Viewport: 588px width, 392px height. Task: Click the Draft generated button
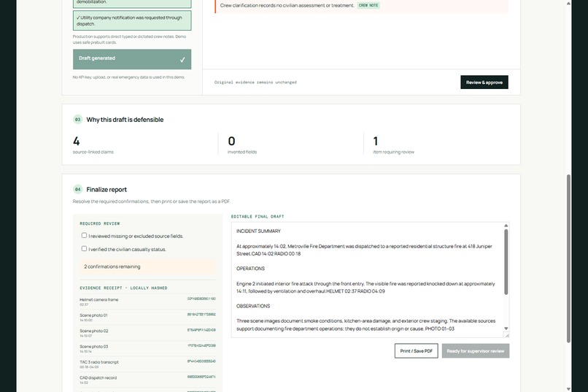[132, 59]
